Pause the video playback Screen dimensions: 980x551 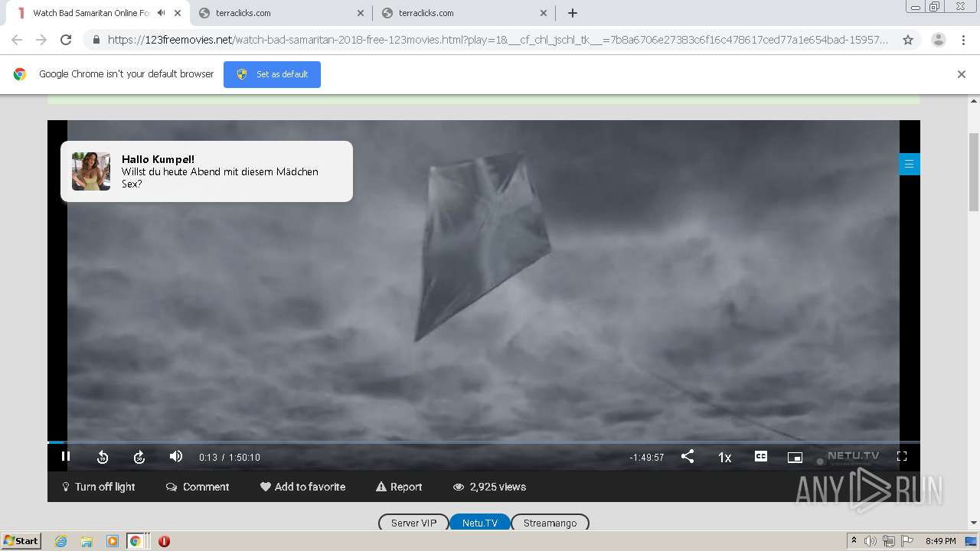pos(66,456)
